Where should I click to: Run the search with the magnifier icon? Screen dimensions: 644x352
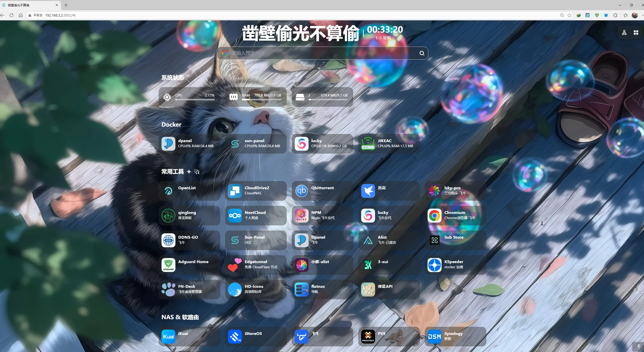tap(421, 53)
